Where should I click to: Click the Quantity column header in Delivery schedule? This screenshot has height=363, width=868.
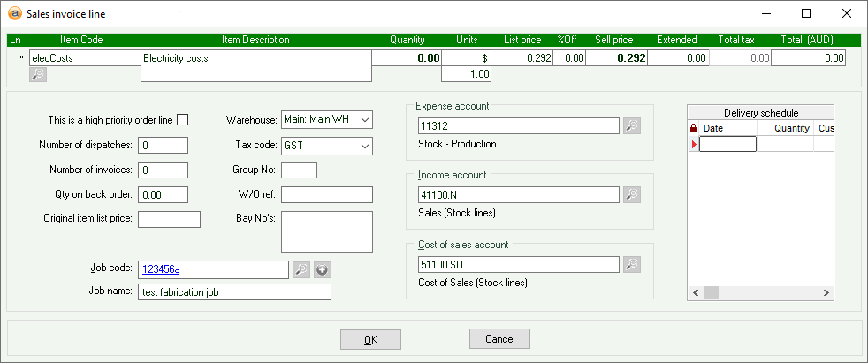tap(791, 128)
